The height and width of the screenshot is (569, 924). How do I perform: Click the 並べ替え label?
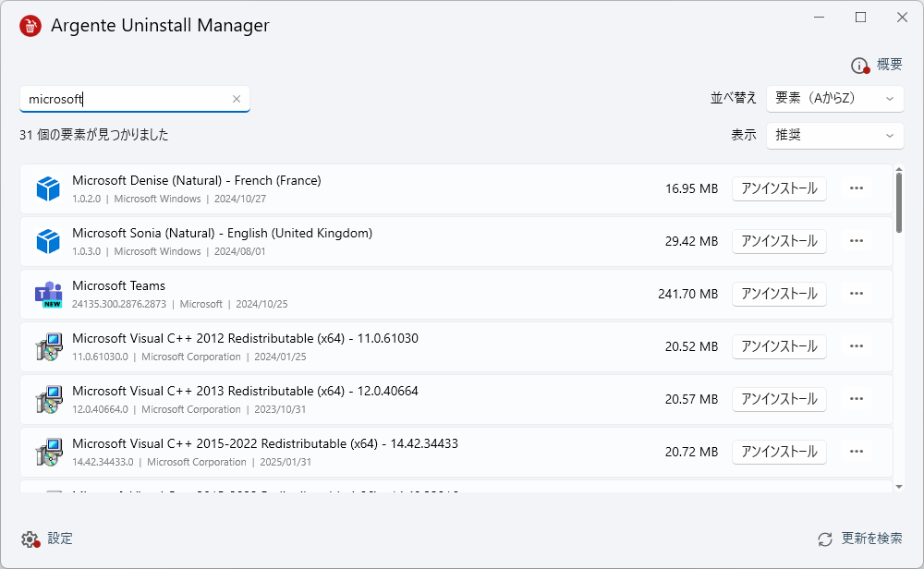coord(733,98)
